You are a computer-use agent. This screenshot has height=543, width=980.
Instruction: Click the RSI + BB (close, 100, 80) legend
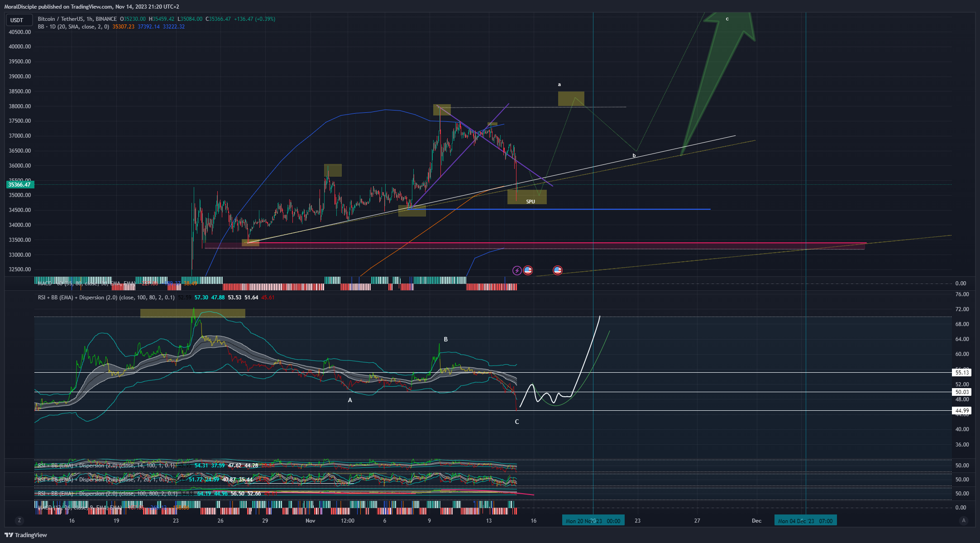(106, 298)
